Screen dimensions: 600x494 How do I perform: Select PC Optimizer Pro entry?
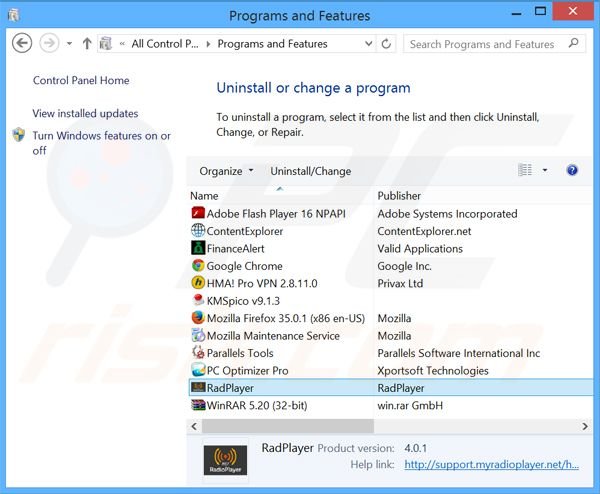point(247,371)
